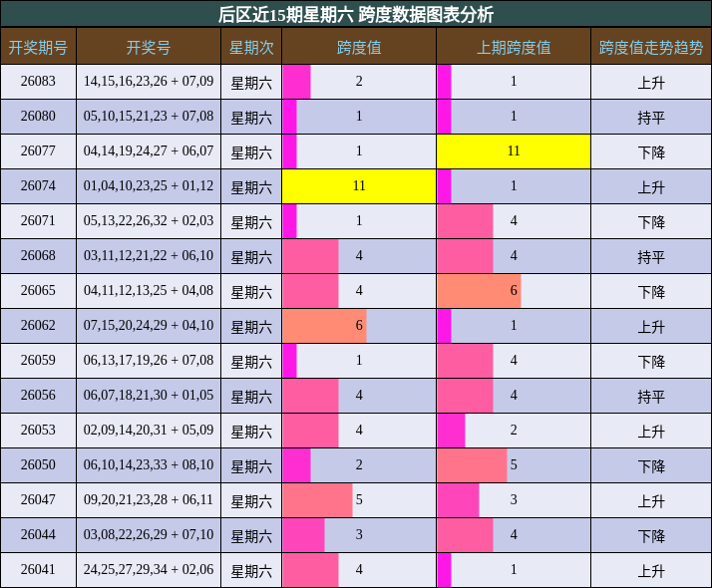Select period number 26044
This screenshot has width=712, height=588.
click(38, 534)
